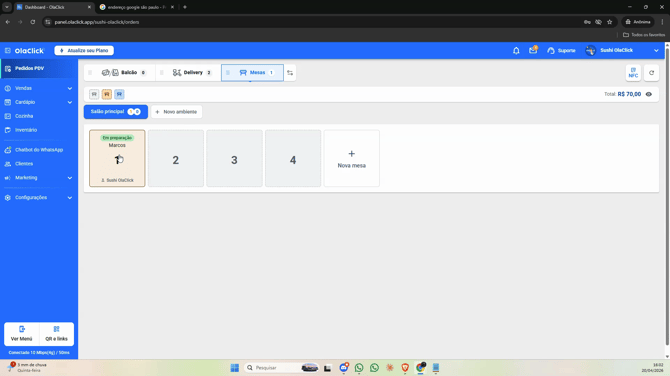Expand the Cardápio sidebar section
This screenshot has height=376, width=670.
pos(38,102)
